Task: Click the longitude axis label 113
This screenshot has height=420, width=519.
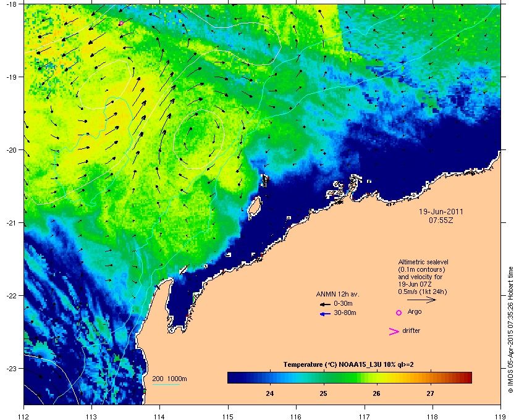Action: [x=91, y=416]
